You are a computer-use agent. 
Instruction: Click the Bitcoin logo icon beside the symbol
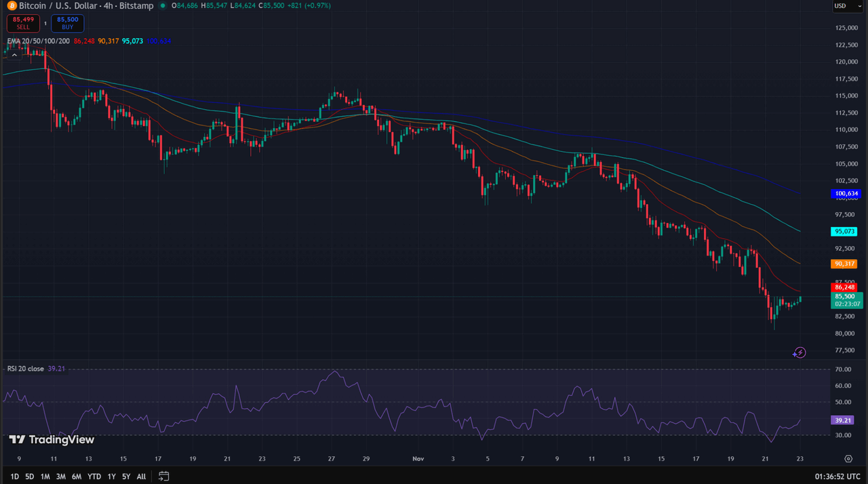12,5
